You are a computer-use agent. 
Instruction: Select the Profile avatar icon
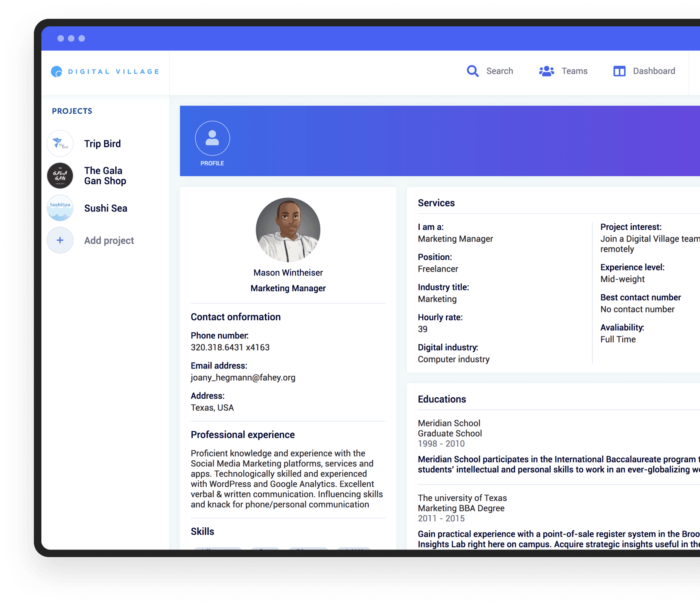[212, 138]
